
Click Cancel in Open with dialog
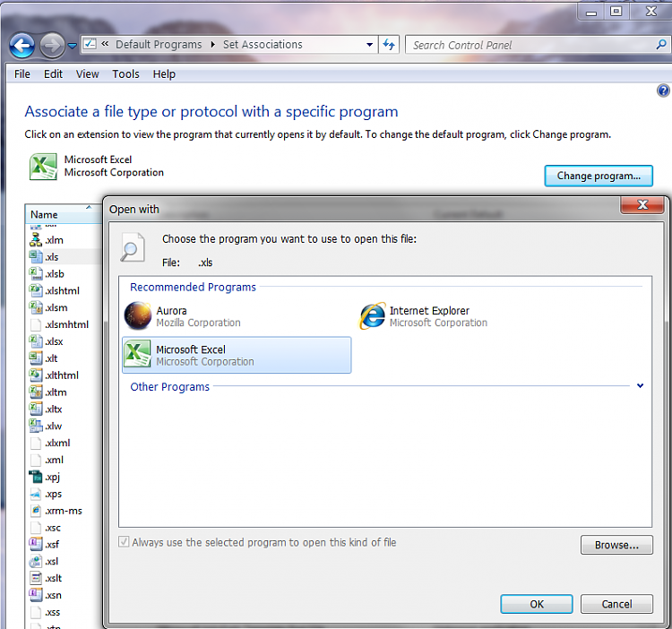(616, 604)
